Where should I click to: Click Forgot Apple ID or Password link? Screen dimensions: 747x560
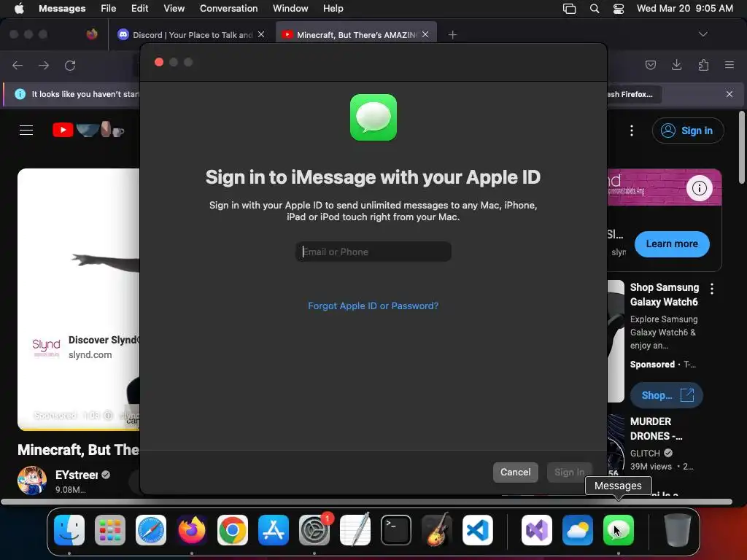click(x=373, y=306)
